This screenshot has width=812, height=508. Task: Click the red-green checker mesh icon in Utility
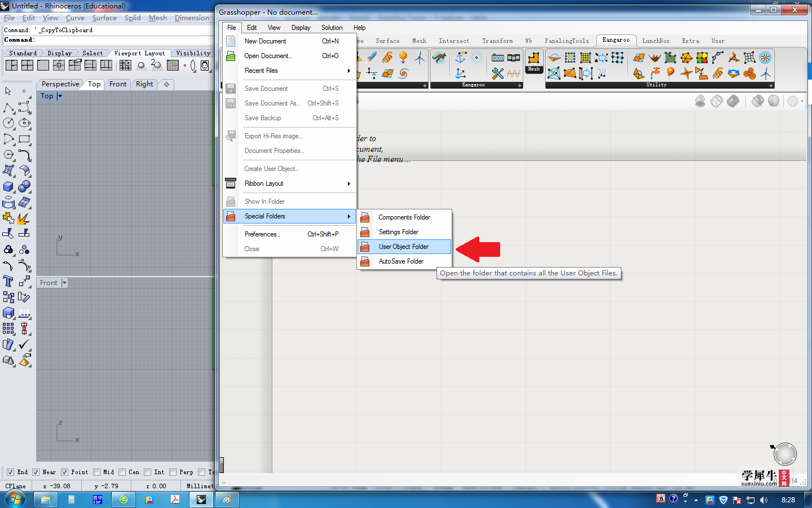(702, 58)
